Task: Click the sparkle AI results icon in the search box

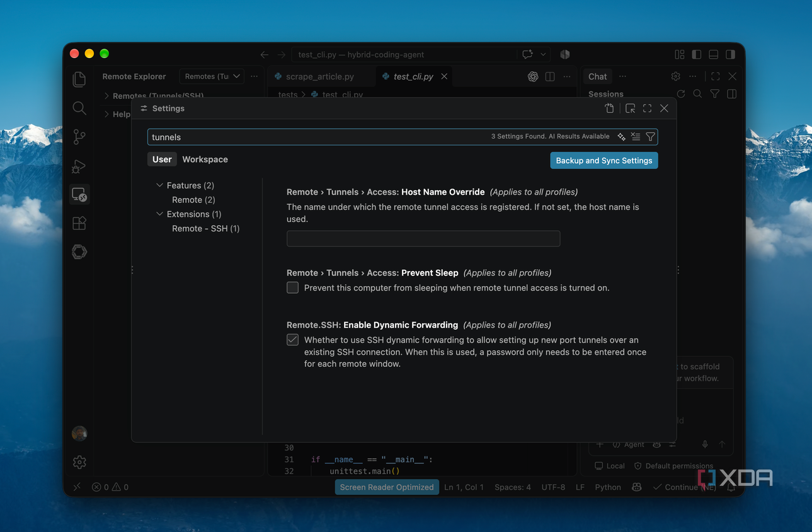Action: click(621, 137)
